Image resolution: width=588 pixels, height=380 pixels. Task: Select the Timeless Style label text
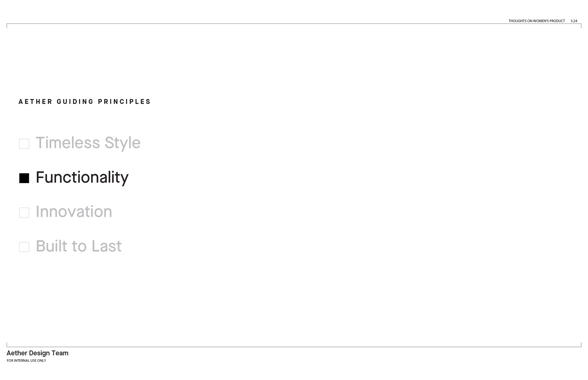(x=88, y=143)
